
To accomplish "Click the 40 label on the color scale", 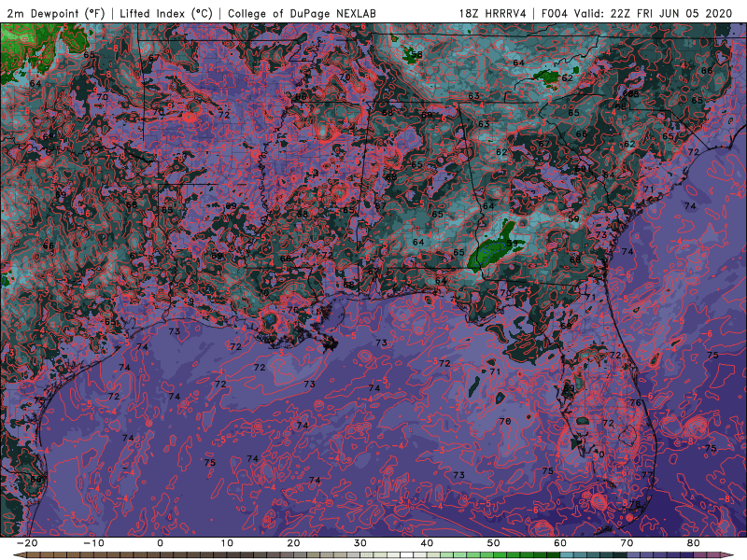I will 427,543.
